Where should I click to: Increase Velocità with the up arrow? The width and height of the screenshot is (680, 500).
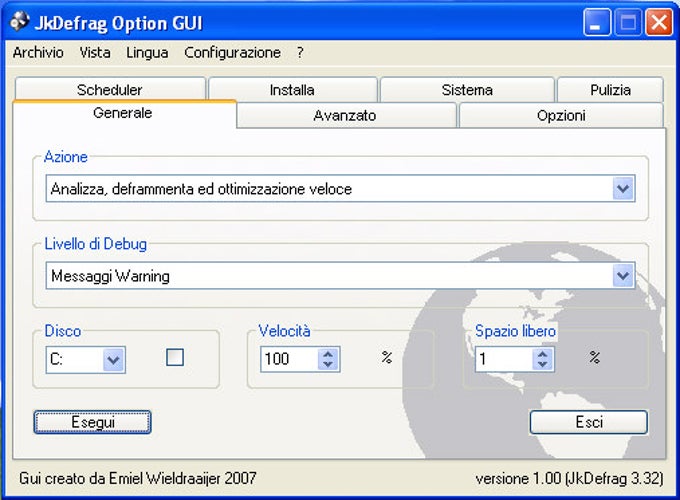pyautogui.click(x=328, y=354)
